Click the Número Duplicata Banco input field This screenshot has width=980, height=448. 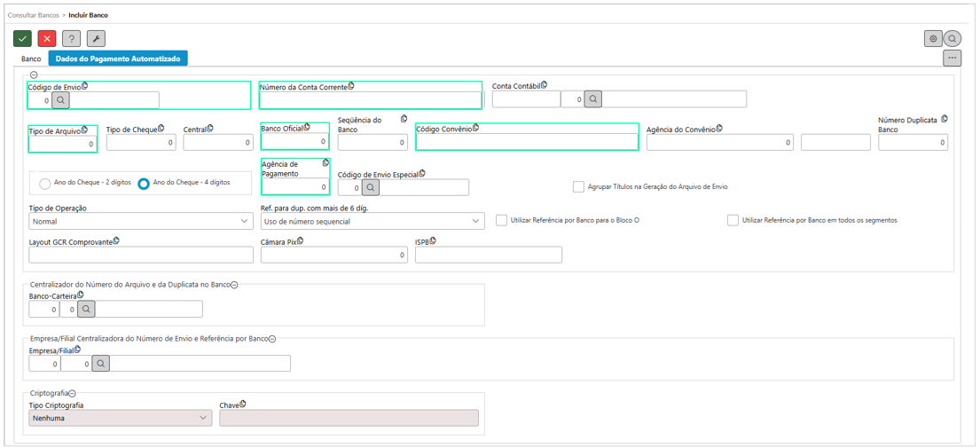point(913,143)
